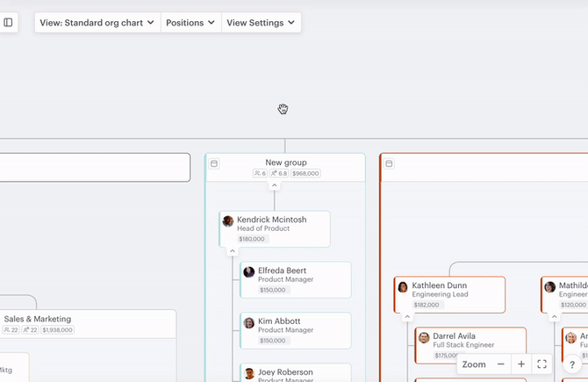The height and width of the screenshot is (382, 588).
Task: Toggle the sidebar panel icon
Action: (8, 23)
